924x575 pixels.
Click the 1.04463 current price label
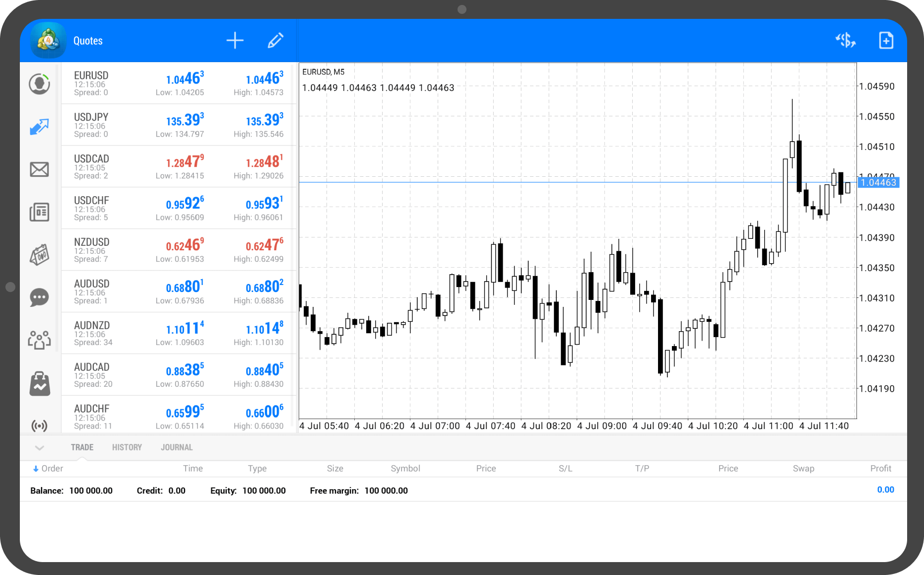click(878, 183)
